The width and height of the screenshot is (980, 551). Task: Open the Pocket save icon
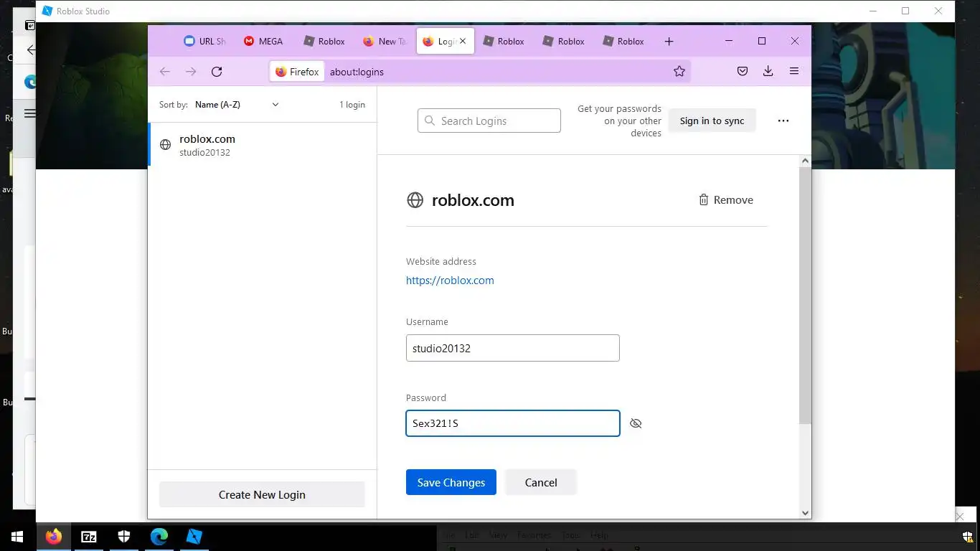coord(743,71)
